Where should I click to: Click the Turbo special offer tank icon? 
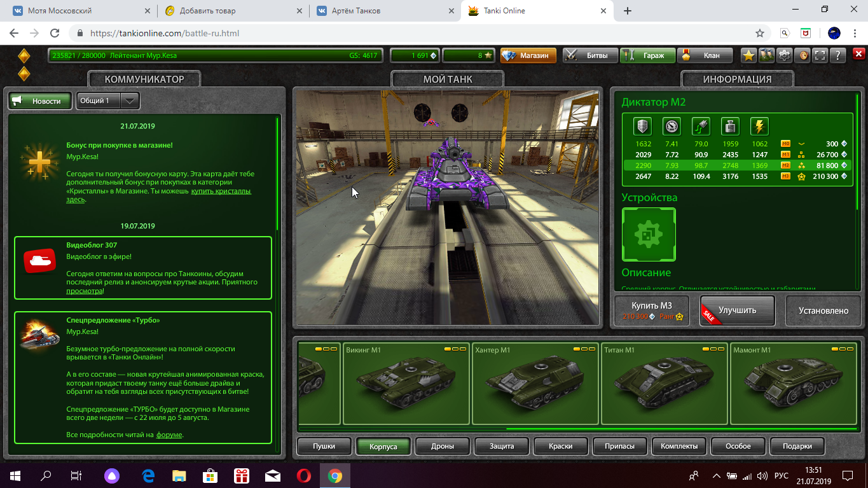39,333
